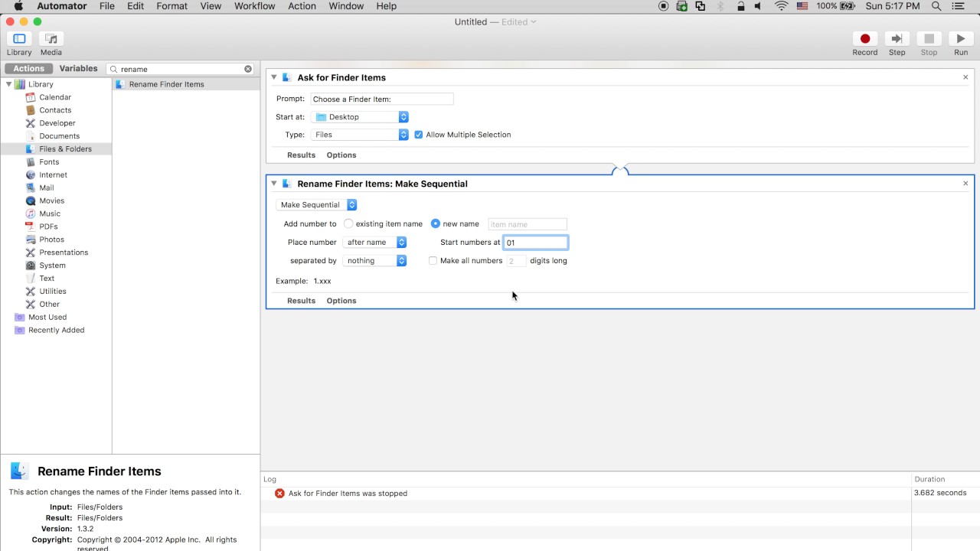Click the Step toolbar icon
Image resolution: width=980 pixels, height=551 pixels.
point(897,39)
